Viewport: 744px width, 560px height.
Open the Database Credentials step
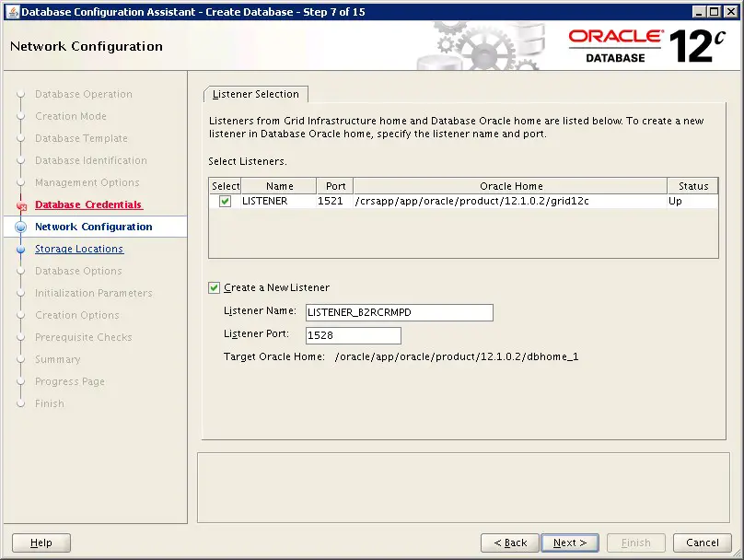point(88,204)
